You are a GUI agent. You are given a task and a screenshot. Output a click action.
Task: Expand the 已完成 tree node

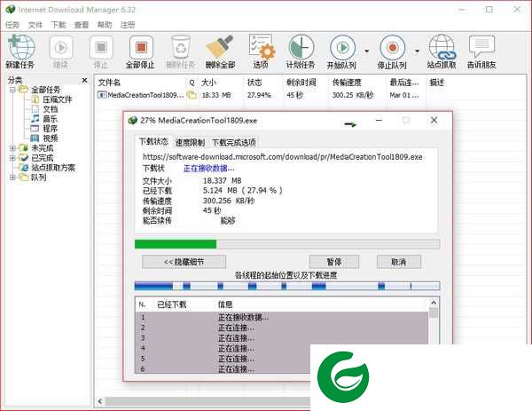click(x=12, y=158)
